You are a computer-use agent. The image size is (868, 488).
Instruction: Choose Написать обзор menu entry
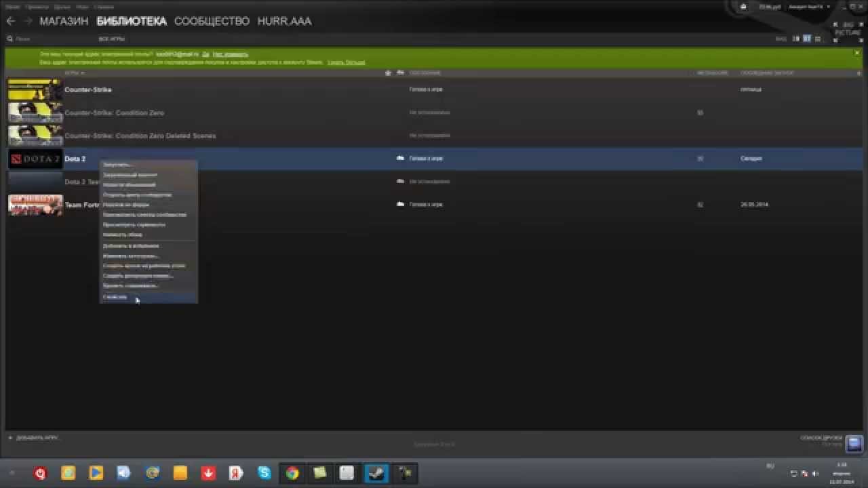coord(149,235)
